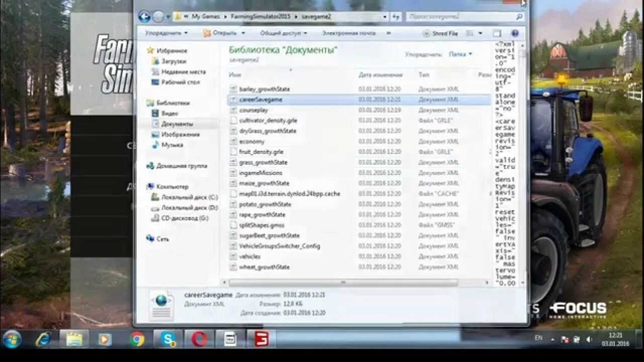This screenshot has width=644, height=362.
Task: Open the 'Папка' arrange-by dropdown
Action: click(460, 54)
